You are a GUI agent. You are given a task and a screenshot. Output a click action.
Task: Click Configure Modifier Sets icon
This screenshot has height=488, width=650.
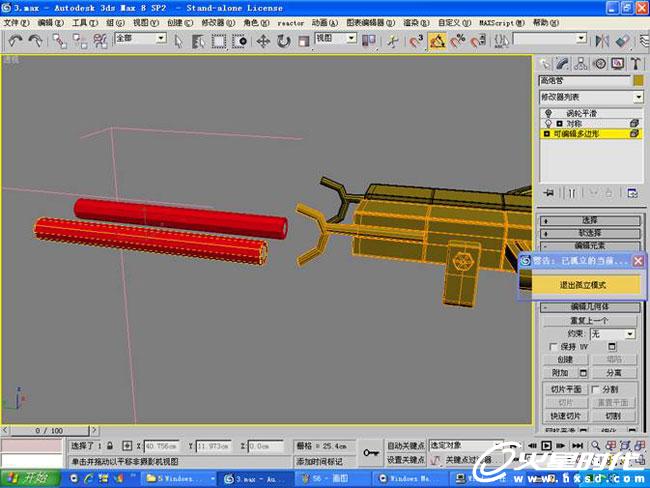pos(632,193)
